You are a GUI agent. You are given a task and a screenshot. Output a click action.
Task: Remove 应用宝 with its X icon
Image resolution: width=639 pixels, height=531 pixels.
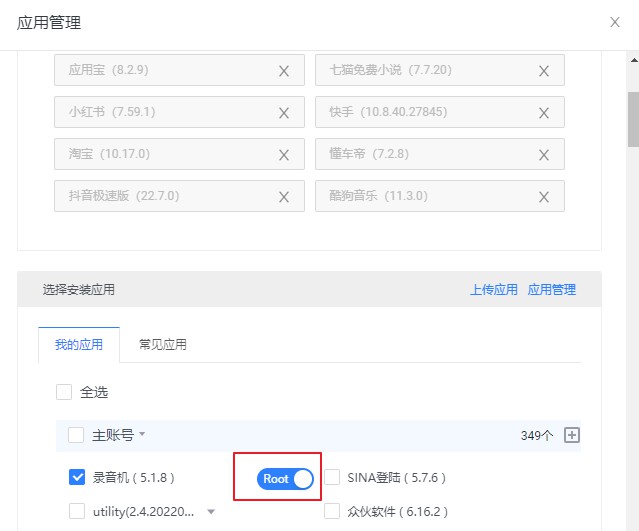[284, 71]
